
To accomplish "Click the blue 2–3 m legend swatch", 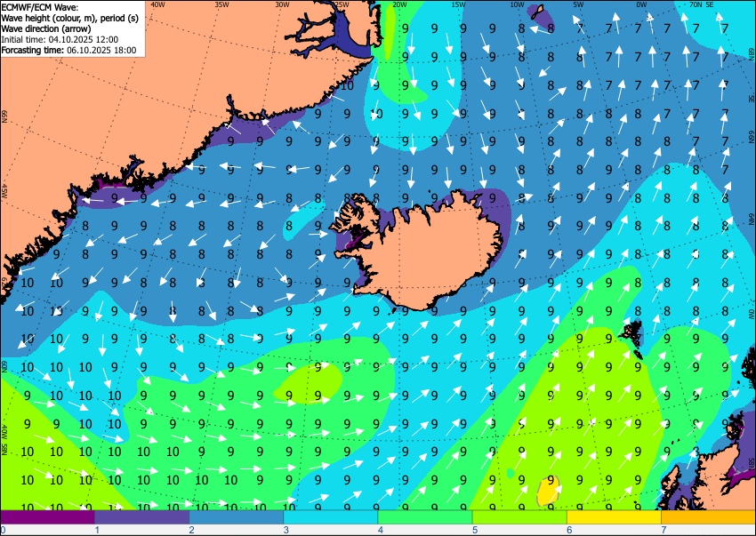I will pyautogui.click(x=237, y=517).
